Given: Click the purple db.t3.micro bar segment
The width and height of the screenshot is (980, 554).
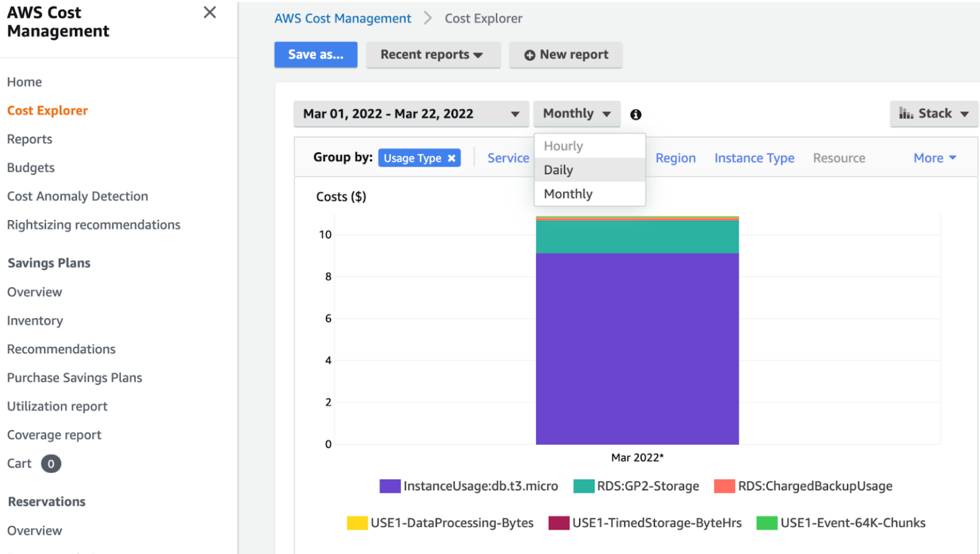Looking at the screenshot, I should [x=637, y=349].
